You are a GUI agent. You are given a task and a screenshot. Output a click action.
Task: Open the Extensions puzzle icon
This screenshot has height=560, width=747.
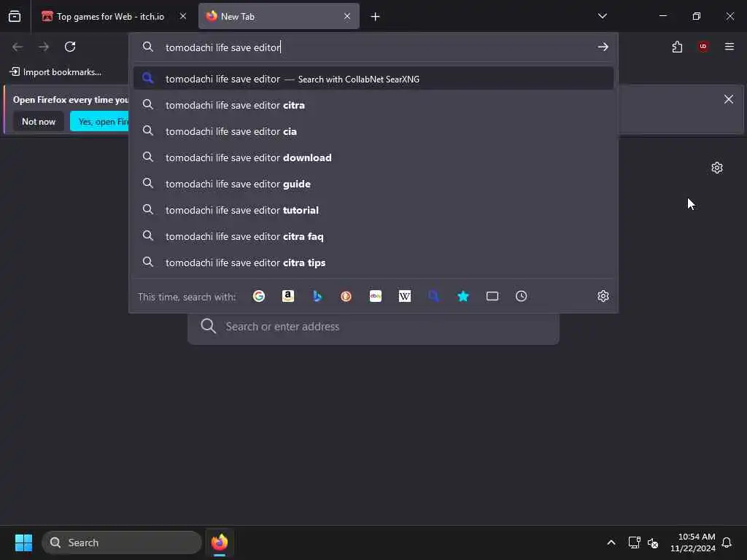tap(677, 47)
